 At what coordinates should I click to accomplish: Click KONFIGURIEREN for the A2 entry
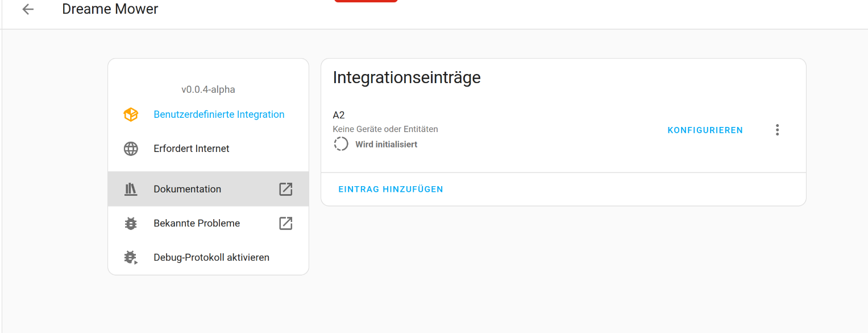click(705, 130)
